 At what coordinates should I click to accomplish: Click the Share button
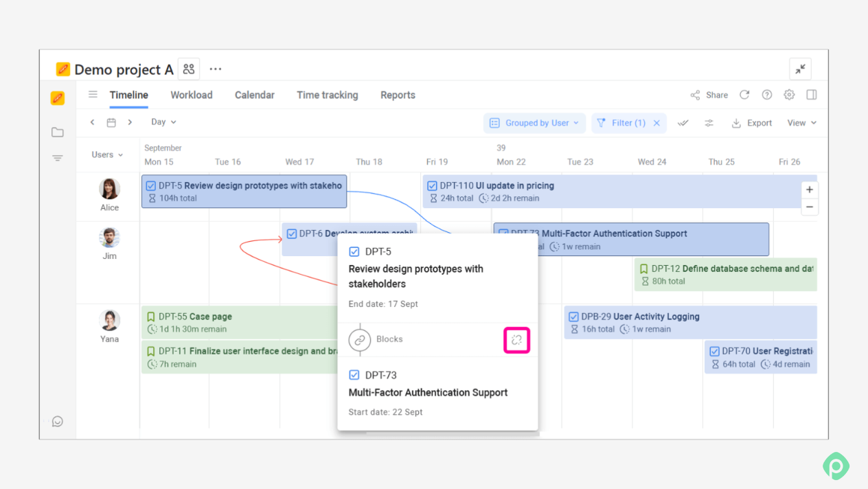(709, 95)
